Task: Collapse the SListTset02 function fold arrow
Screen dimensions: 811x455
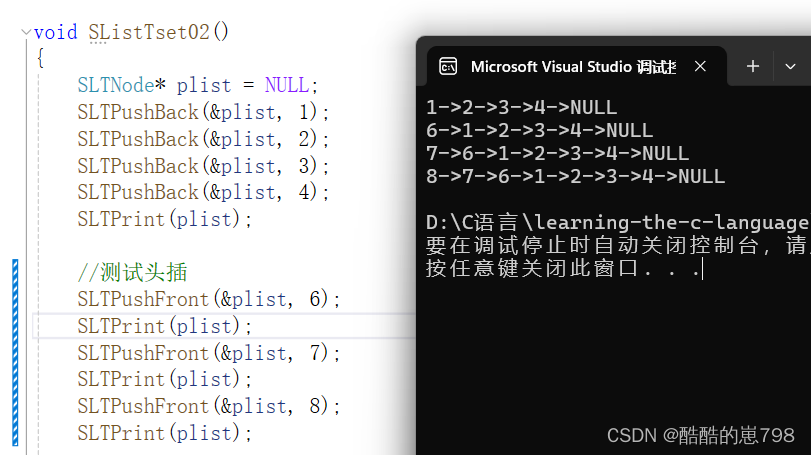Action: pyautogui.click(x=26, y=32)
